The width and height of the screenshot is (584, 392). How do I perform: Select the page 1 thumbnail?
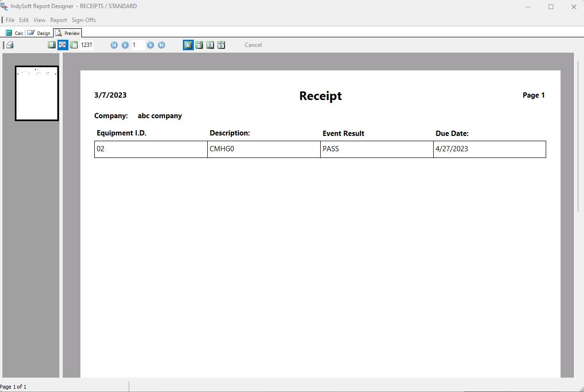tap(37, 93)
